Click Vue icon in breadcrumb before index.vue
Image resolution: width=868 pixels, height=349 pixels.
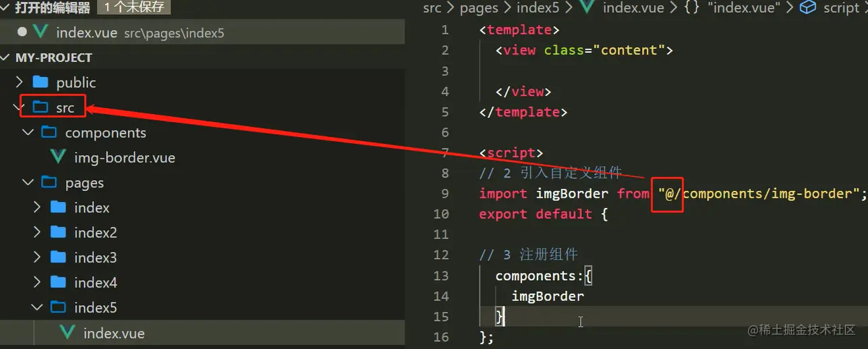click(587, 7)
